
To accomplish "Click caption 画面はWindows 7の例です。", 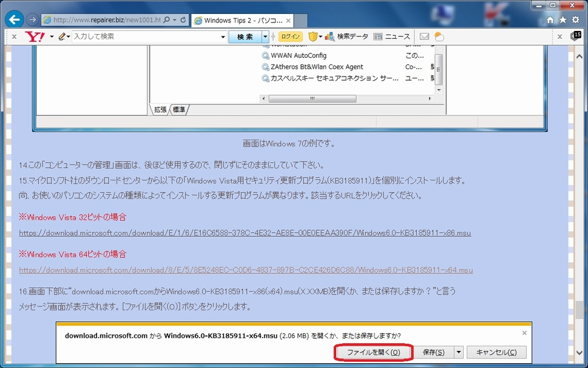I will (x=289, y=143).
